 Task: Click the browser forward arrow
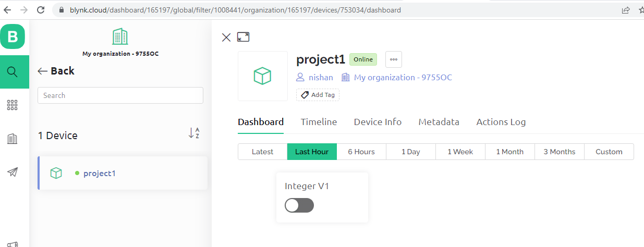[x=23, y=10]
